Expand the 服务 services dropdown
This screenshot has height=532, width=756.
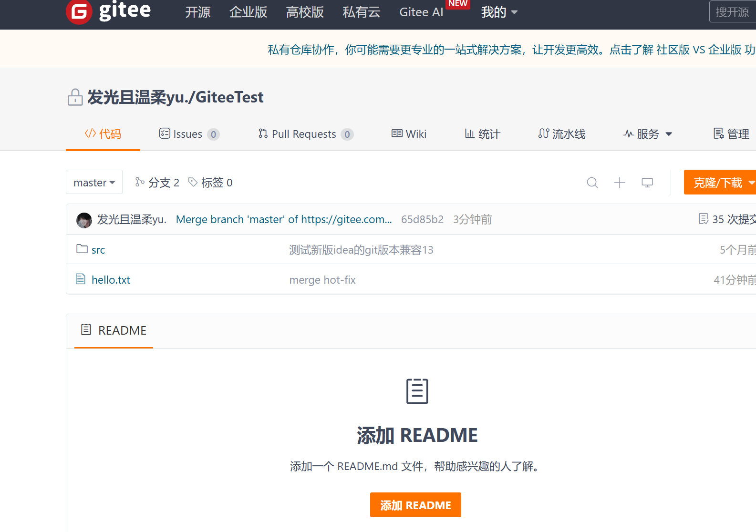(648, 134)
